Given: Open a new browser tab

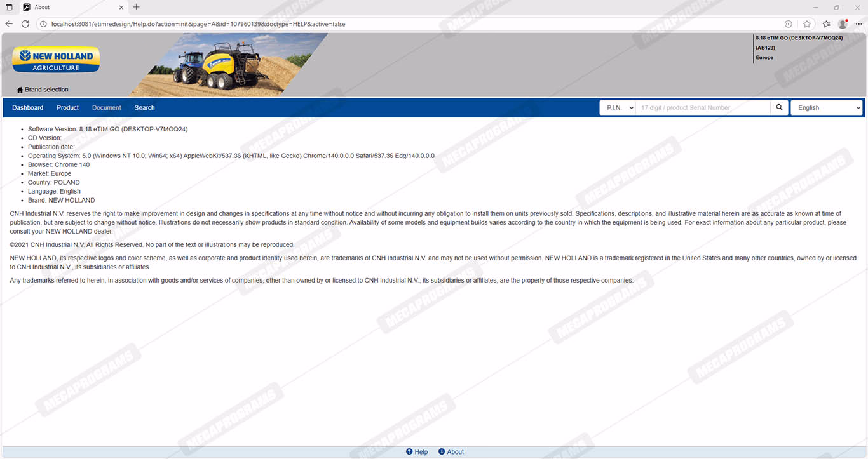Looking at the screenshot, I should [x=136, y=7].
